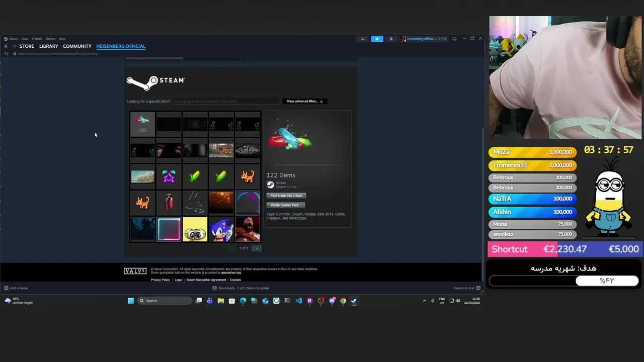The image size is (644, 362).
Task: Select the purple star emoticon item
Action: [169, 176]
